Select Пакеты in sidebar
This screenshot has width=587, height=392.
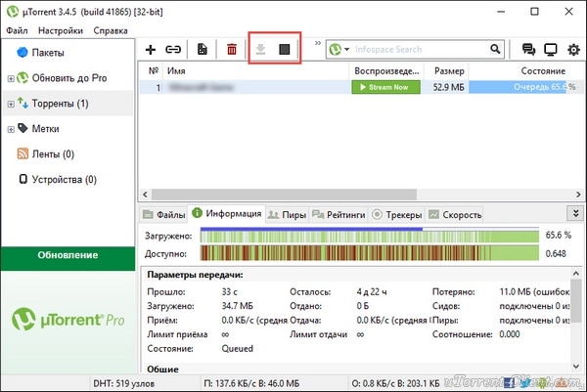(48, 53)
